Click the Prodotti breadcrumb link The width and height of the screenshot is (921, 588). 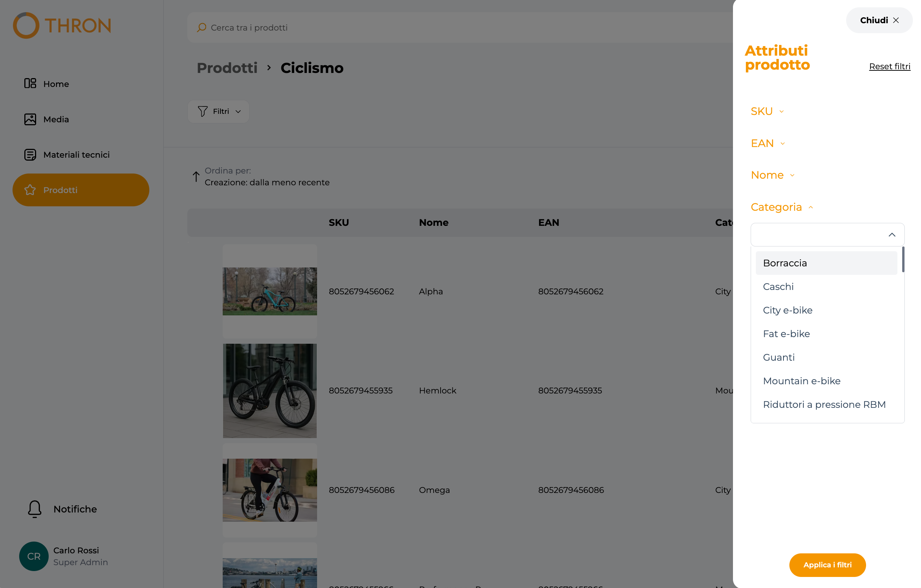227,68
